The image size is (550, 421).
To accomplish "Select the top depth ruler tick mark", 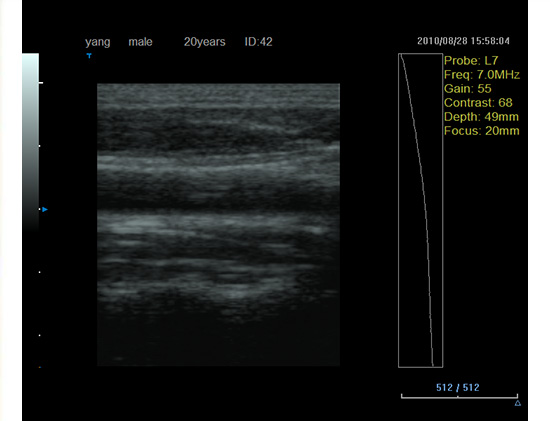I will coord(41,83).
